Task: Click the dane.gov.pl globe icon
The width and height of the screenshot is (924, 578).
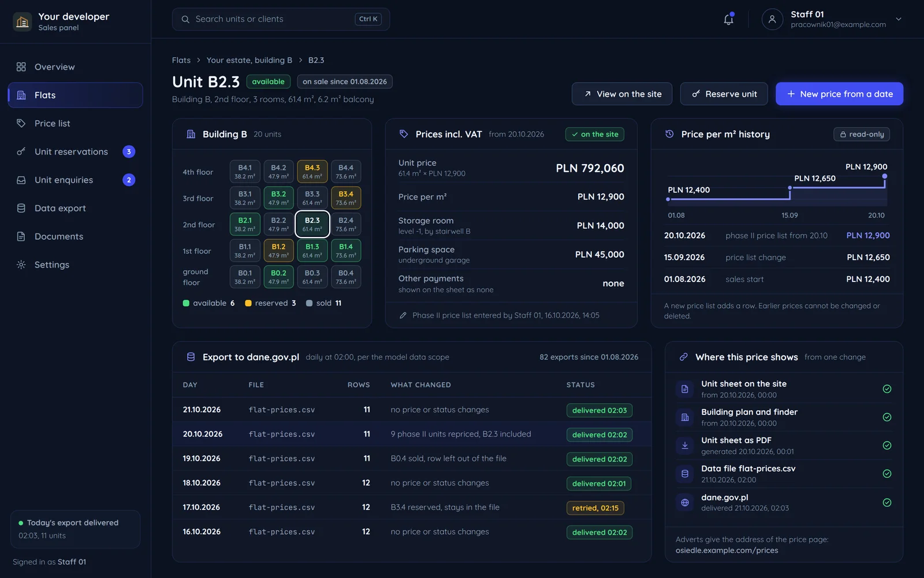Action: [685, 503]
